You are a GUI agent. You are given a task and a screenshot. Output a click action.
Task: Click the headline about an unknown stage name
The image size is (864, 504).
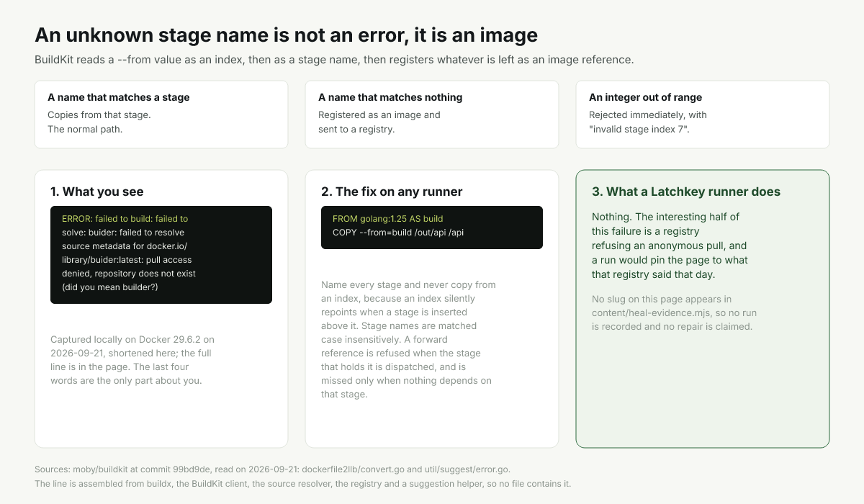(286, 35)
